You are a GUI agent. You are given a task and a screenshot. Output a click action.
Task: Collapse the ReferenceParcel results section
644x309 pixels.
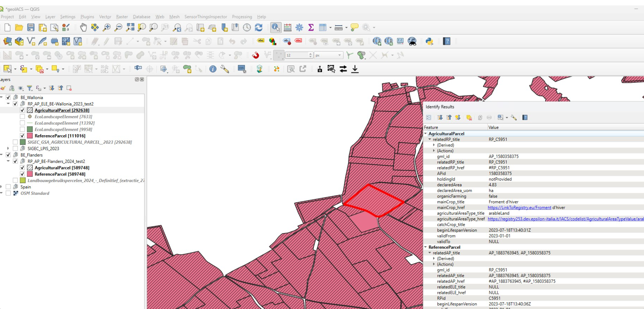(426, 247)
